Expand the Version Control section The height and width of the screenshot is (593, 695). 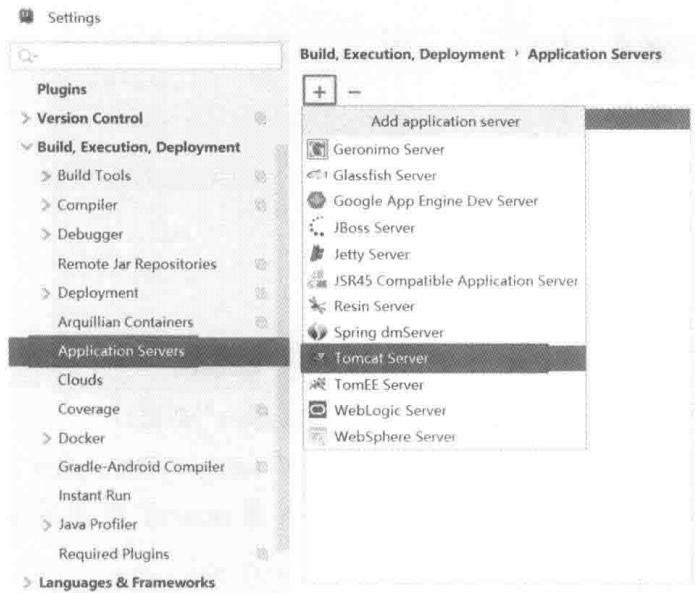pos(26,118)
